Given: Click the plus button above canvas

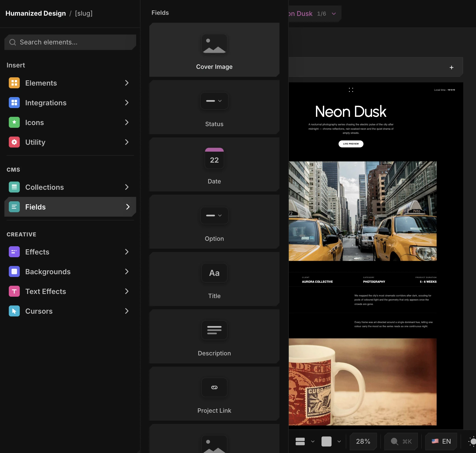Looking at the screenshot, I should click(x=452, y=67).
